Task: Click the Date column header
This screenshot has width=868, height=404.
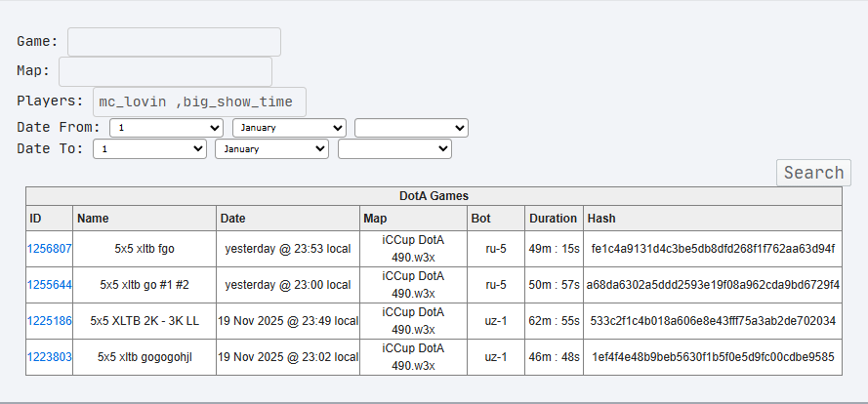Action: click(x=233, y=219)
